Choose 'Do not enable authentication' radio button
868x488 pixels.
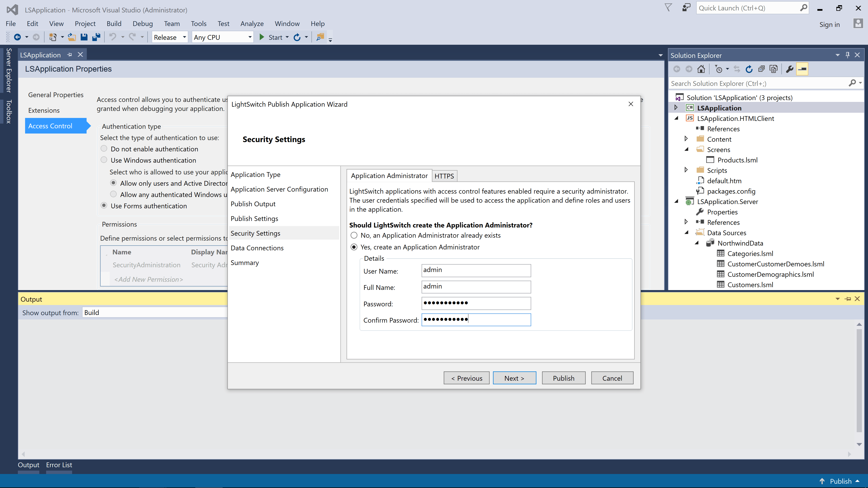pyautogui.click(x=104, y=148)
